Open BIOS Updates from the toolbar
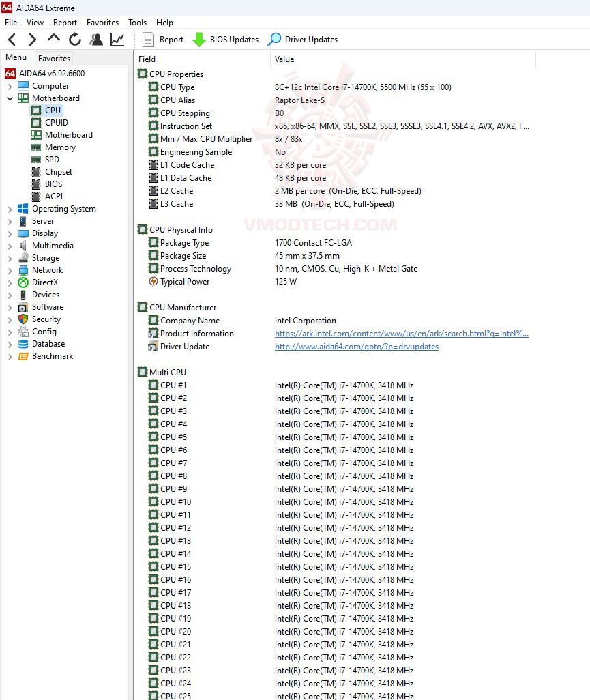 pyautogui.click(x=225, y=40)
